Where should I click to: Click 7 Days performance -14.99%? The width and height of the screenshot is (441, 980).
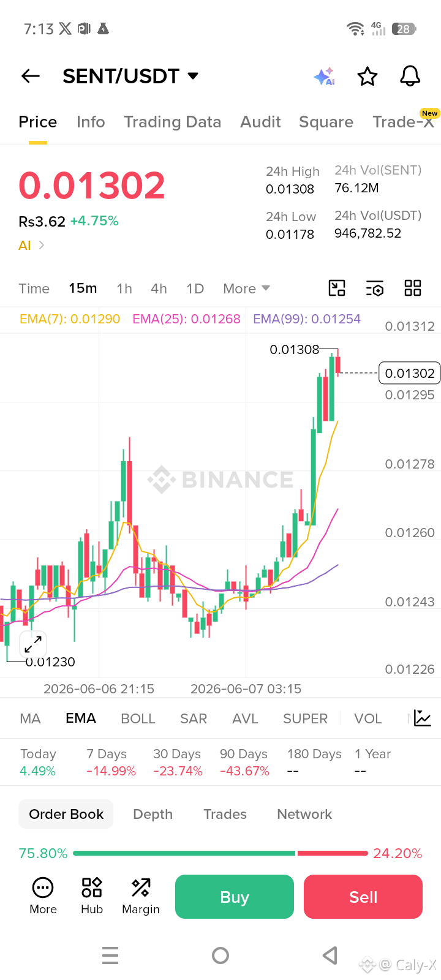111,771
